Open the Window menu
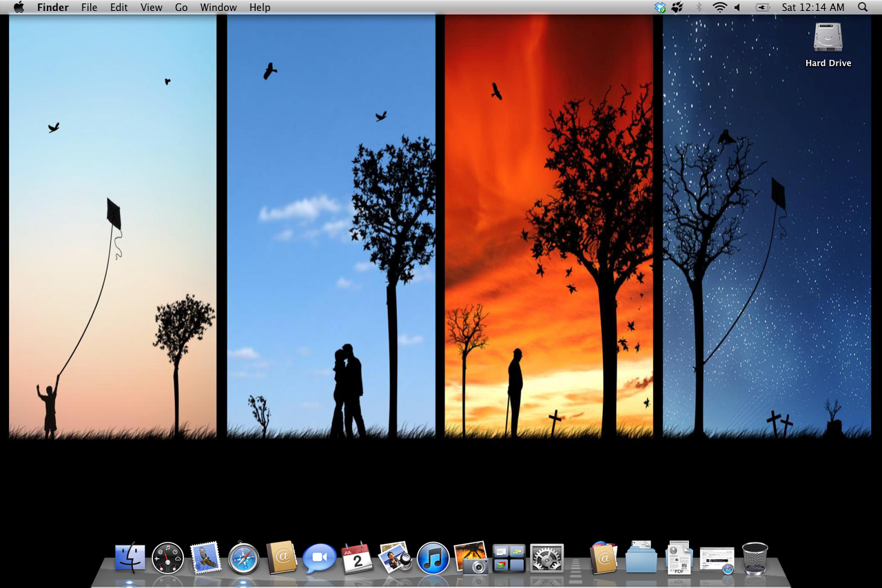 coord(218,8)
